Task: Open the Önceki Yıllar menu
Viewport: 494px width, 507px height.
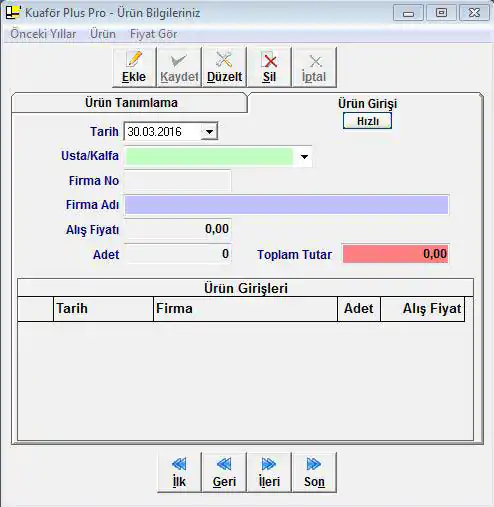Action: [x=43, y=34]
